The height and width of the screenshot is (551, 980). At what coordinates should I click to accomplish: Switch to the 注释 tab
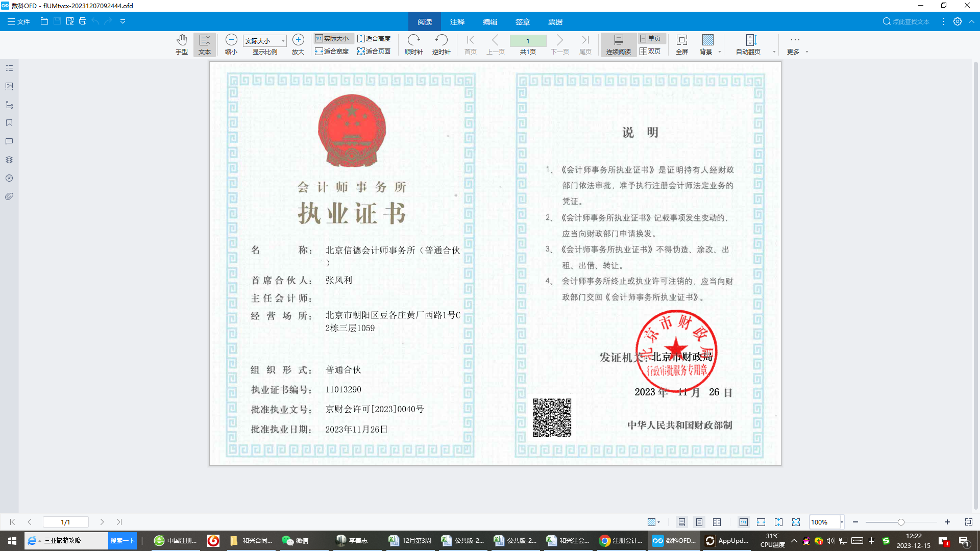[x=457, y=22]
